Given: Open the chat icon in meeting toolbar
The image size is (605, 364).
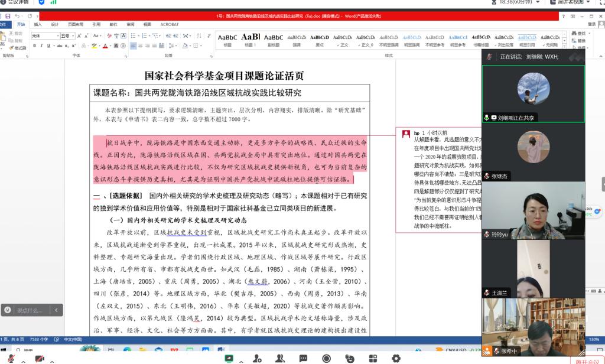Looking at the screenshot, I should pyautogui.click(x=303, y=359).
